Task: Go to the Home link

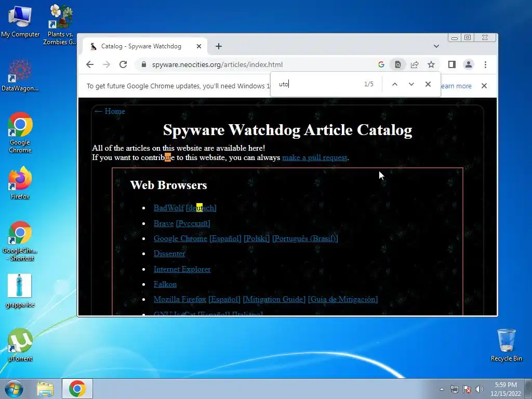Action: (x=109, y=111)
